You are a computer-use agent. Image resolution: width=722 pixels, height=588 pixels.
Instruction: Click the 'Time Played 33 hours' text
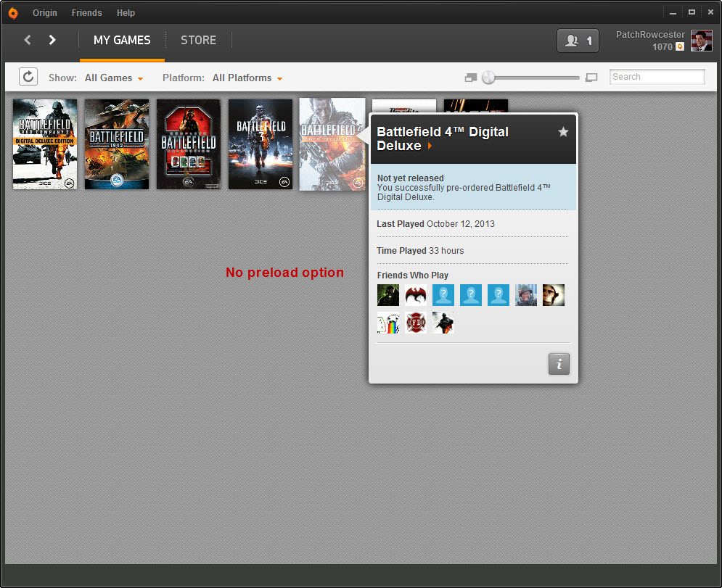pos(420,251)
